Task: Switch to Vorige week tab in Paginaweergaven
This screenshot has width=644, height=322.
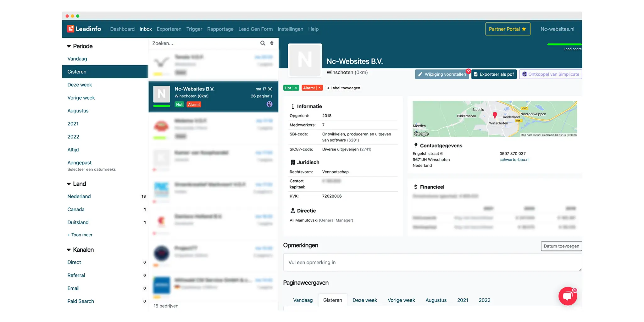Action: 401,300
